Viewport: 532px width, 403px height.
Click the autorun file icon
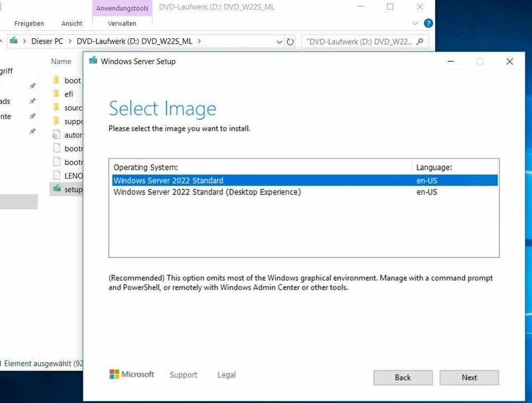click(x=57, y=135)
